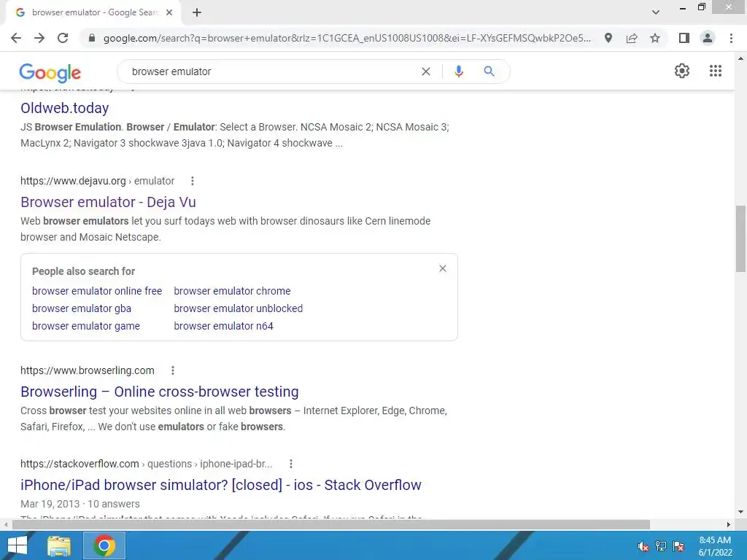Screen dimensions: 747x560
Task: Open Google quick settings gear
Action: tap(682, 71)
